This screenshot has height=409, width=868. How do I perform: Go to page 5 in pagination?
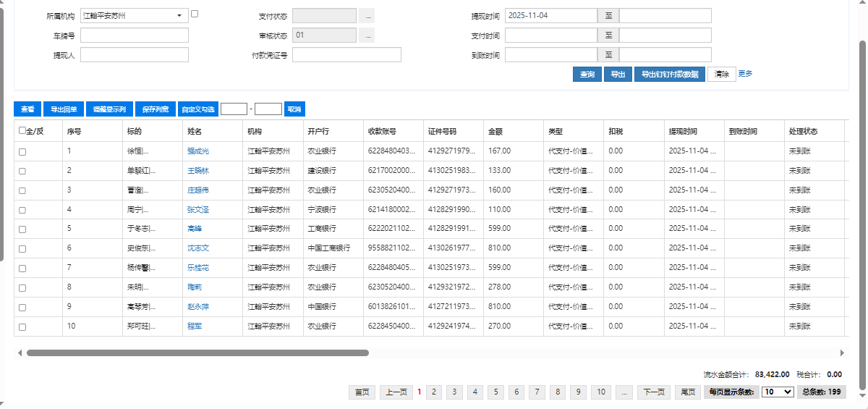(496, 392)
